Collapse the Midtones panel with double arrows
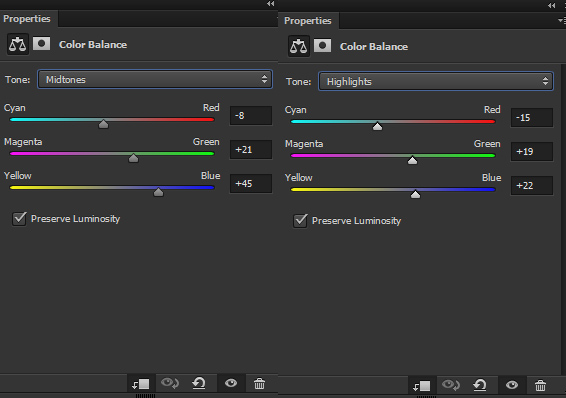566x398 pixels. pyautogui.click(x=270, y=4)
